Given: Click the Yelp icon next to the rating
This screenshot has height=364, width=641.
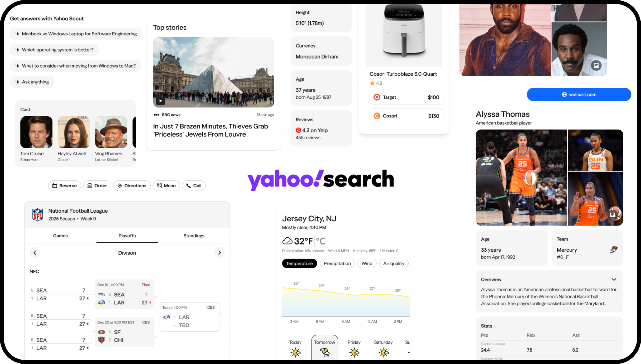Looking at the screenshot, I should click(x=298, y=130).
